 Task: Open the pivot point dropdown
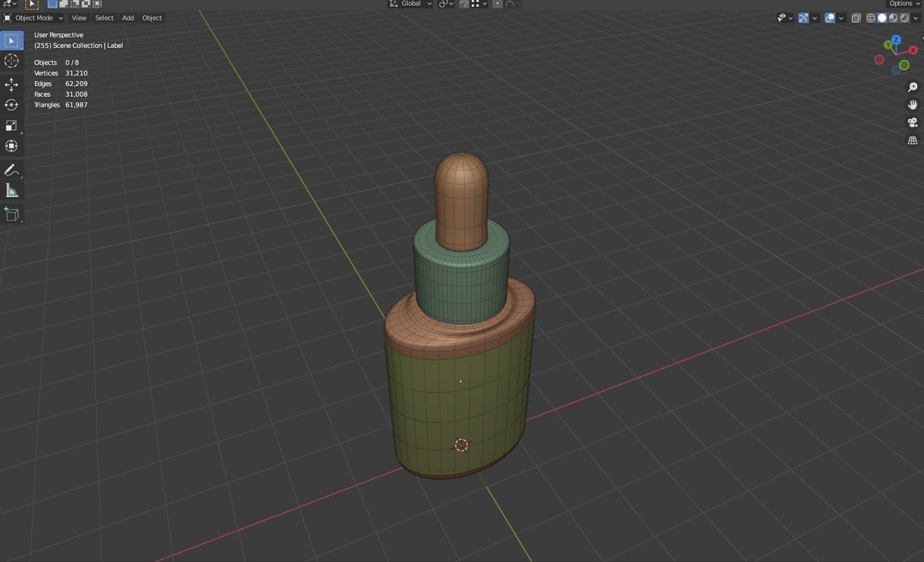[446, 4]
